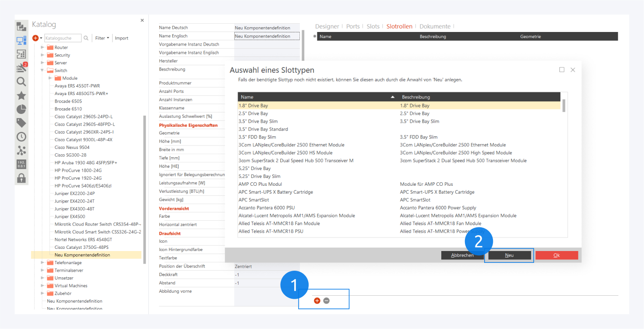Click the tag icon in sidebar
Viewport: 644px width, 329px height.
pyautogui.click(x=21, y=123)
